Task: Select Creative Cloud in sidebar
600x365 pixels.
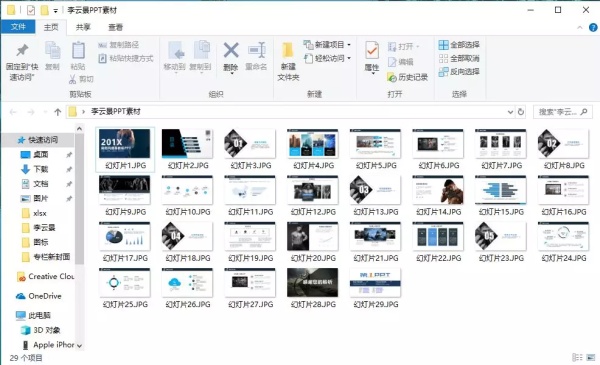Action: [45, 276]
